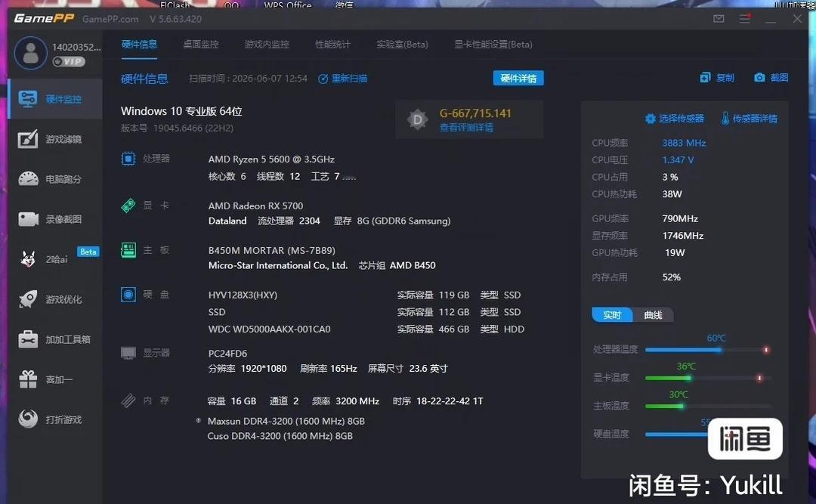Click CPU电压 value 1.347 V
The image size is (816, 504).
[678, 160]
